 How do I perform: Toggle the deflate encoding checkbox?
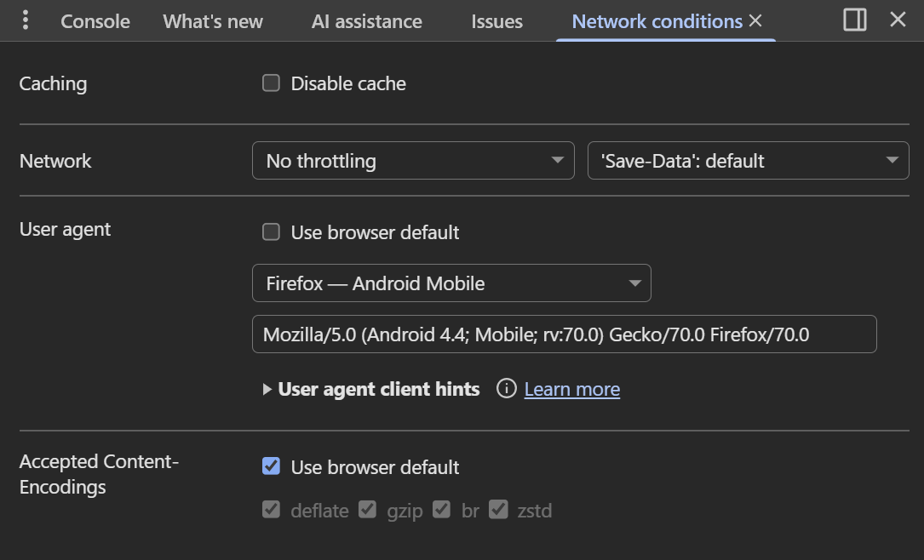[x=271, y=510]
